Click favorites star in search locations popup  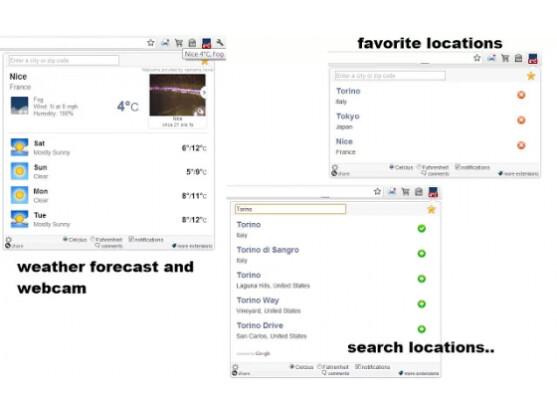pos(431,209)
